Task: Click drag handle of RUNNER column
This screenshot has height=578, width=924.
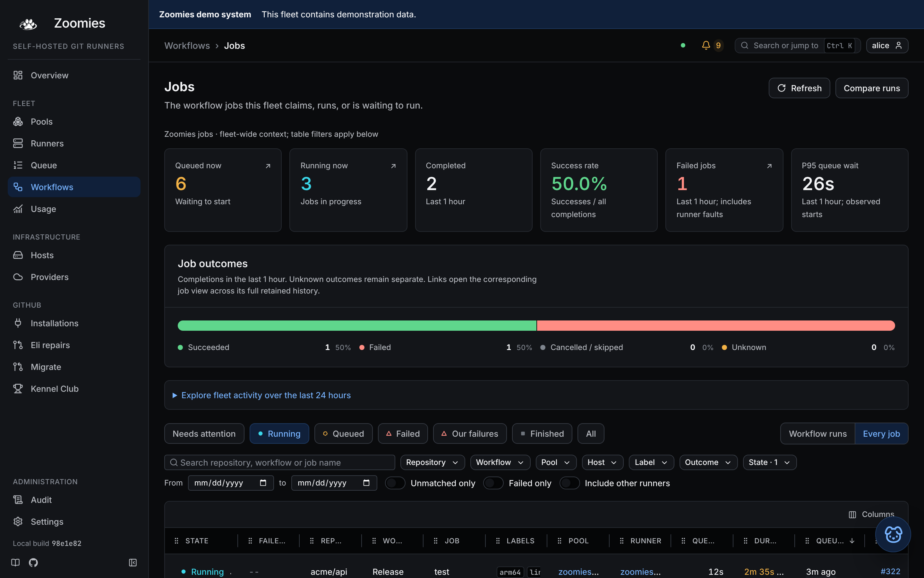Action: (621, 540)
